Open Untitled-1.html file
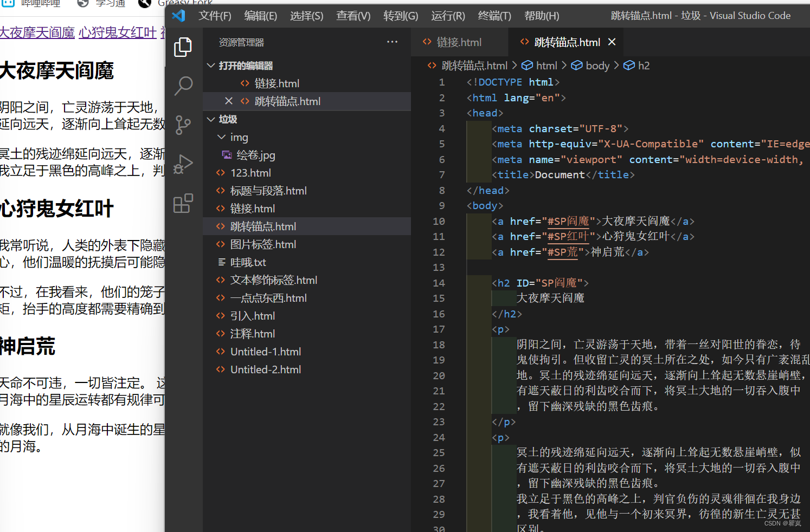 (307, 352)
